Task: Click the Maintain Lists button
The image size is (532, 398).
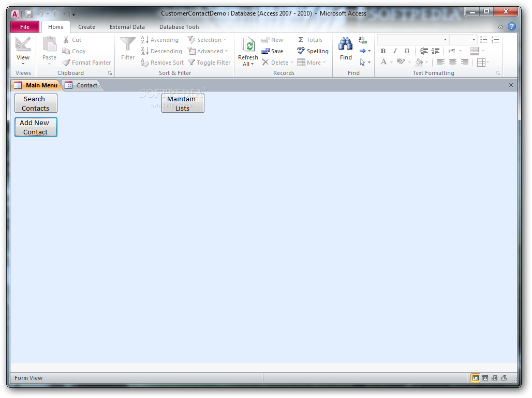Action: [183, 103]
